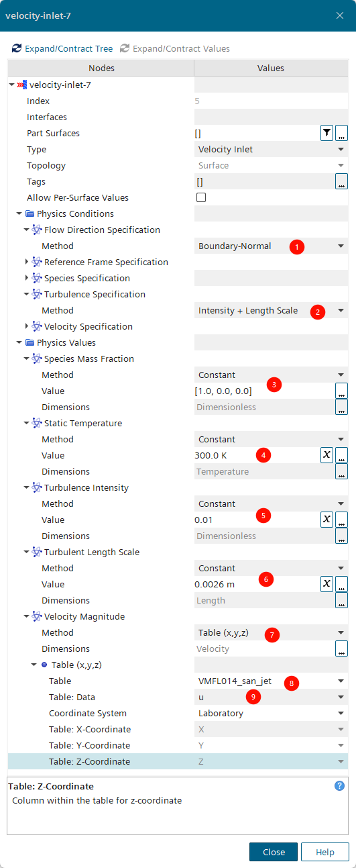Image resolution: width=356 pixels, height=868 pixels.
Task: Select the Static Temperature tree node
Action: tap(83, 423)
